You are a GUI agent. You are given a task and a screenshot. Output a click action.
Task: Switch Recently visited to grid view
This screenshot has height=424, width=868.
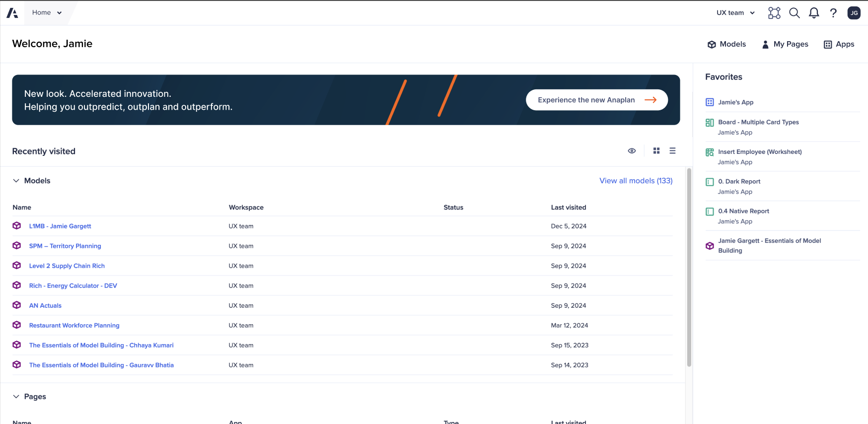[x=656, y=151]
